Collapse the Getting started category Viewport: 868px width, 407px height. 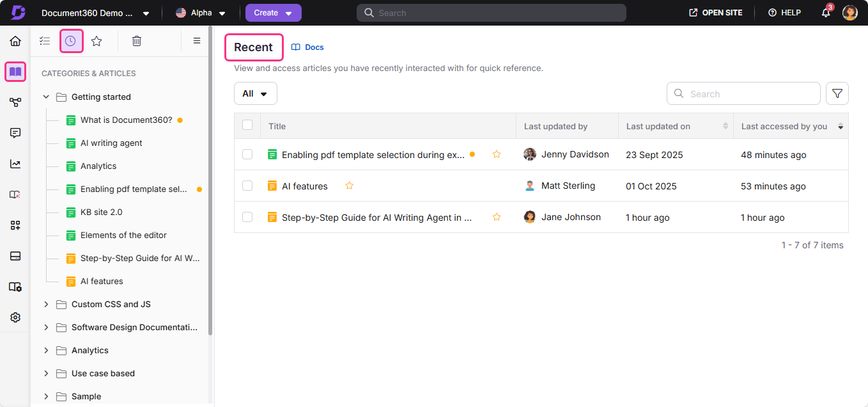click(45, 97)
